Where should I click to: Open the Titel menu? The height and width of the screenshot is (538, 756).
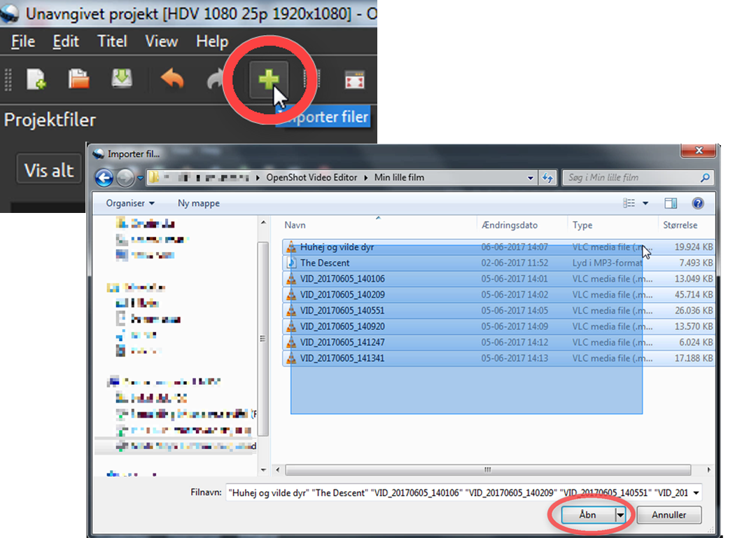click(x=112, y=41)
